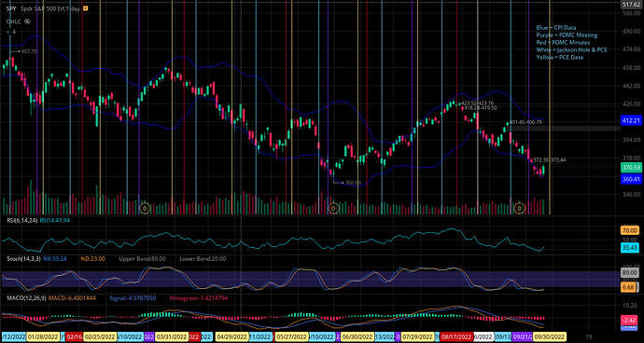Click the Upper Band:80.00 label
This screenshot has width=644, height=343.
pyautogui.click(x=142, y=259)
